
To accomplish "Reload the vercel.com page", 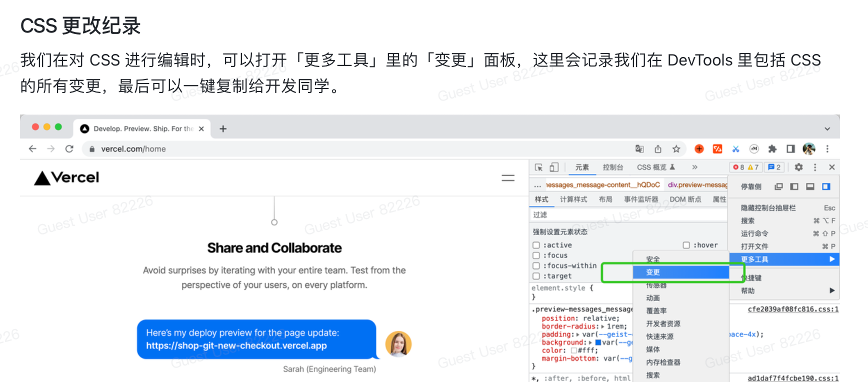I will click(x=69, y=148).
